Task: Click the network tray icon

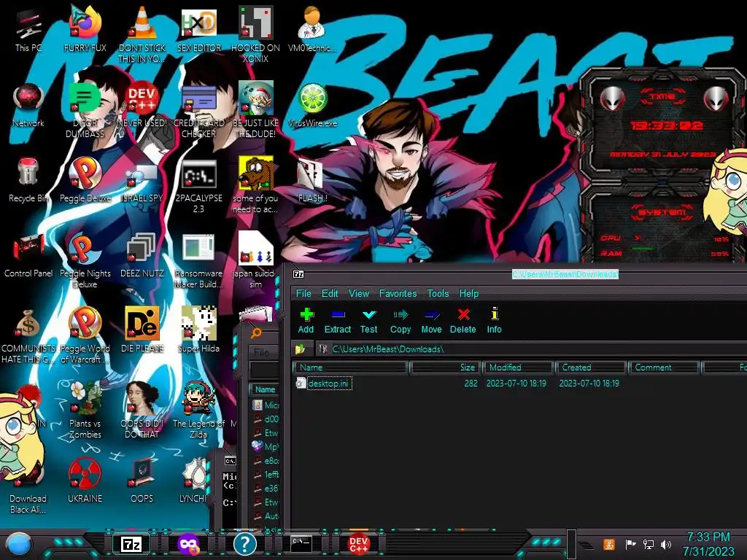Action: tap(649, 544)
